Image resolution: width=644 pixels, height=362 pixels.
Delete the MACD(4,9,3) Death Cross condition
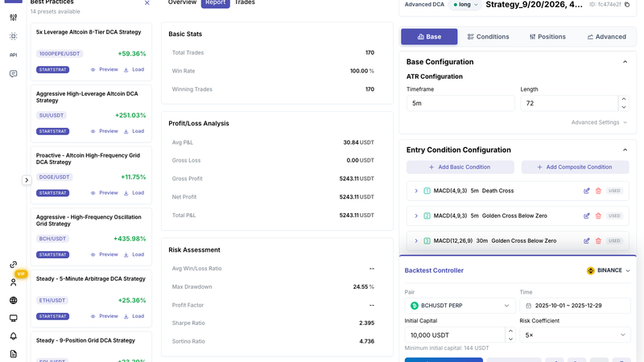click(x=598, y=191)
